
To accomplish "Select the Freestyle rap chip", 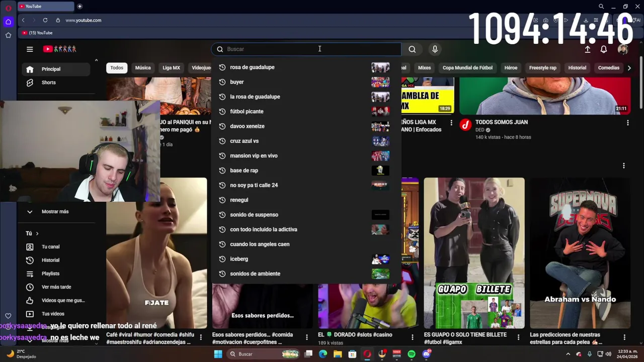I will [542, 68].
